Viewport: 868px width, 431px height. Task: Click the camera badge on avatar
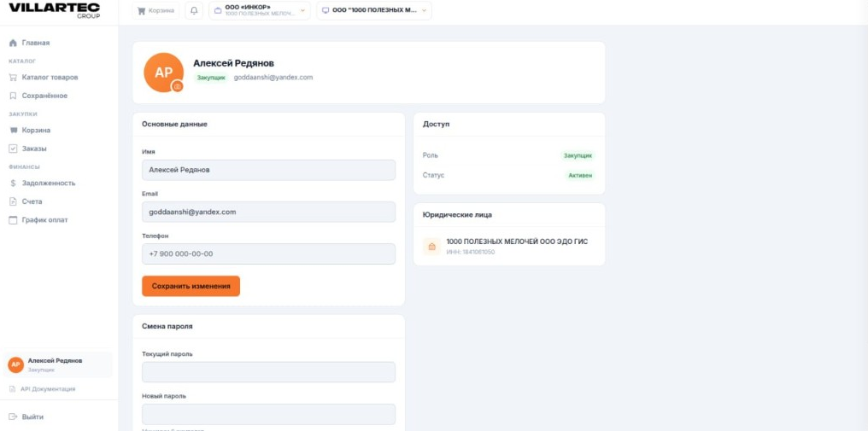178,86
